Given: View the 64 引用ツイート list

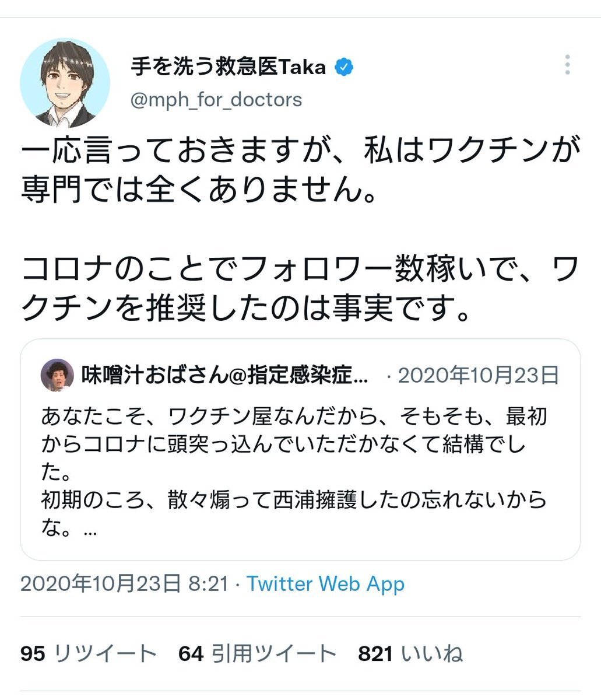Looking at the screenshot, I should coord(258,654).
